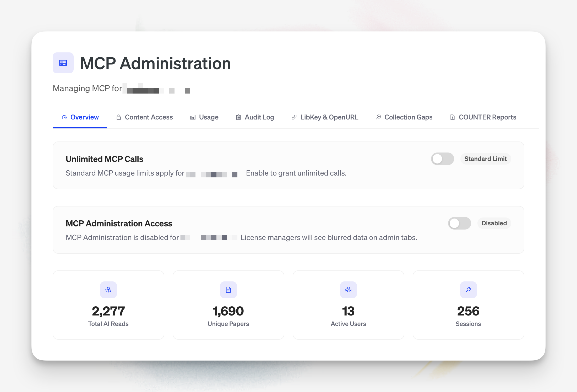
Task: Click the document icon beside COUNTER Reports
Action: click(x=453, y=117)
